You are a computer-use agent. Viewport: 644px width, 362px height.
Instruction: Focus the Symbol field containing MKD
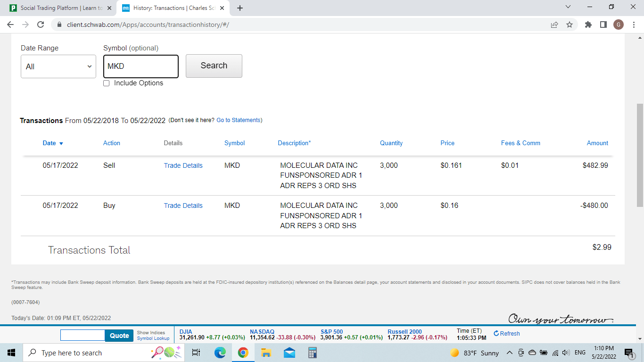141,66
